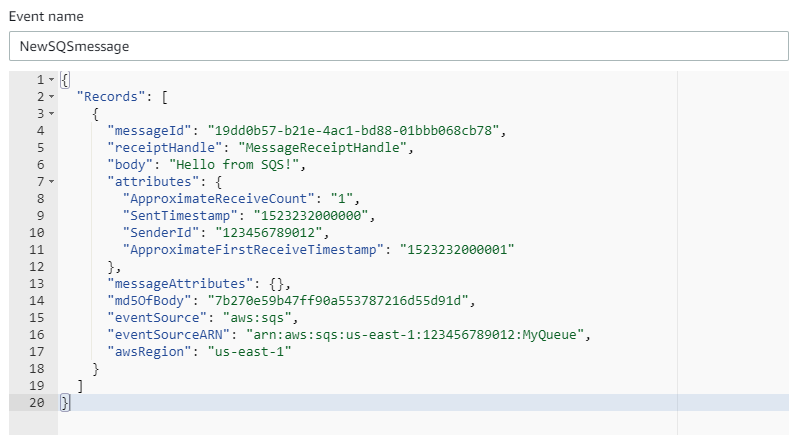This screenshot has width=804, height=435.
Task: Click the "Hello from SQS!" value
Action: (234, 165)
